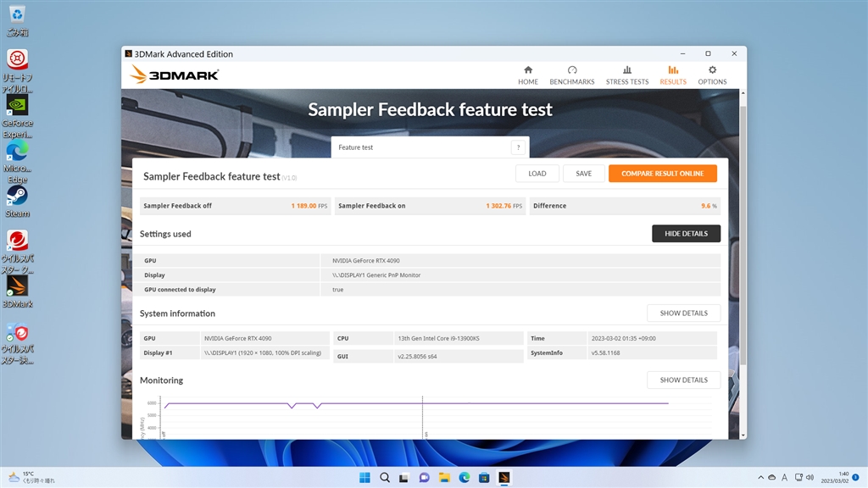Click the Time value 2023-03-02 01:35
868x488 pixels.
623,338
